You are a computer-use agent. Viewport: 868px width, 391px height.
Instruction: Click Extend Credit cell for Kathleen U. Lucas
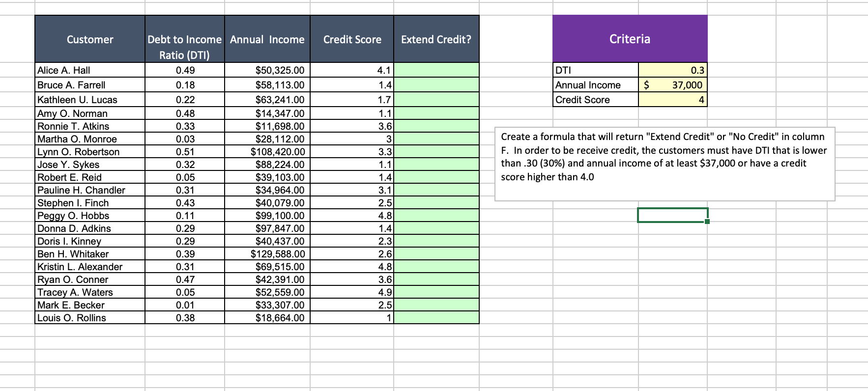pyautogui.click(x=436, y=100)
